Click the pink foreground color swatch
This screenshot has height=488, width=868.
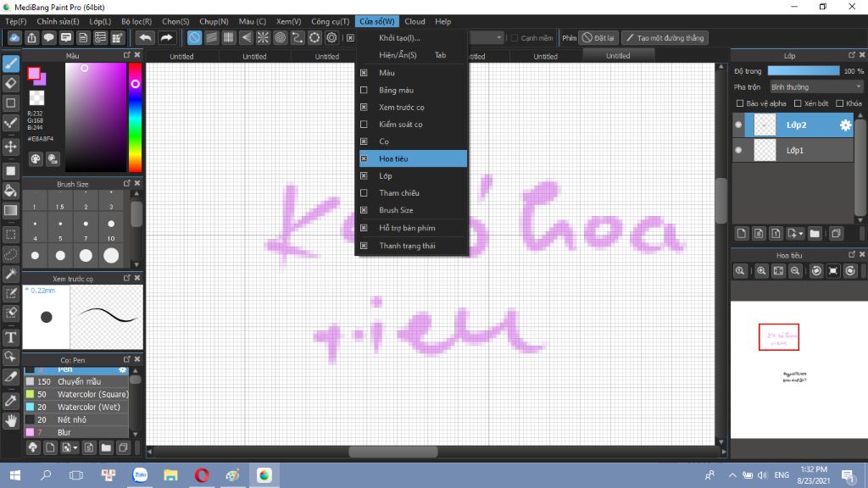[x=34, y=74]
